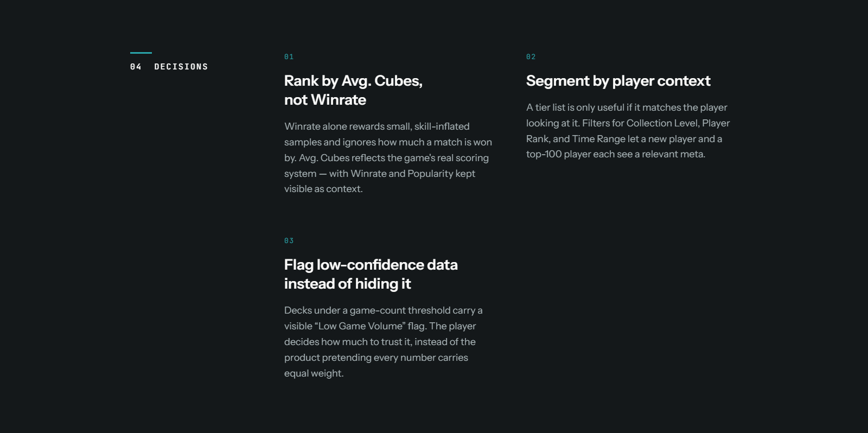This screenshot has width=868, height=433.
Task: Click the '01' item number
Action: [x=289, y=57]
